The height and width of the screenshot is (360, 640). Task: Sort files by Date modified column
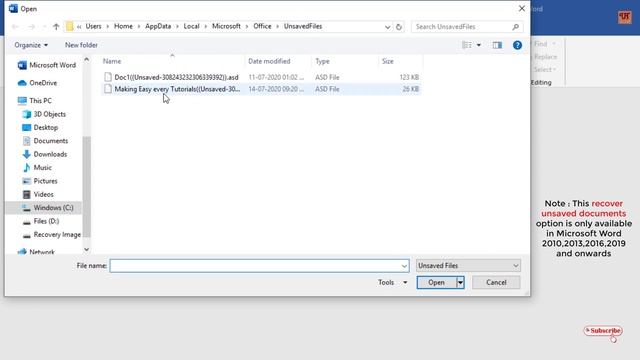coord(269,61)
